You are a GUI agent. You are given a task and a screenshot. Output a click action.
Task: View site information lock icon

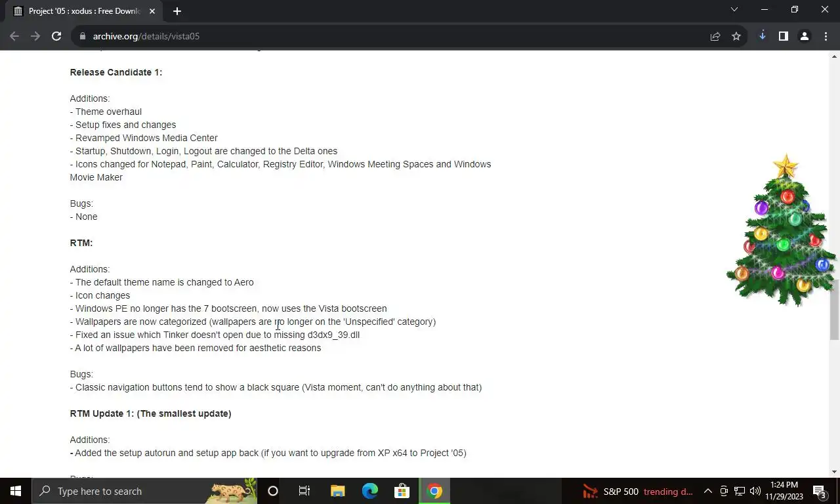tap(83, 36)
